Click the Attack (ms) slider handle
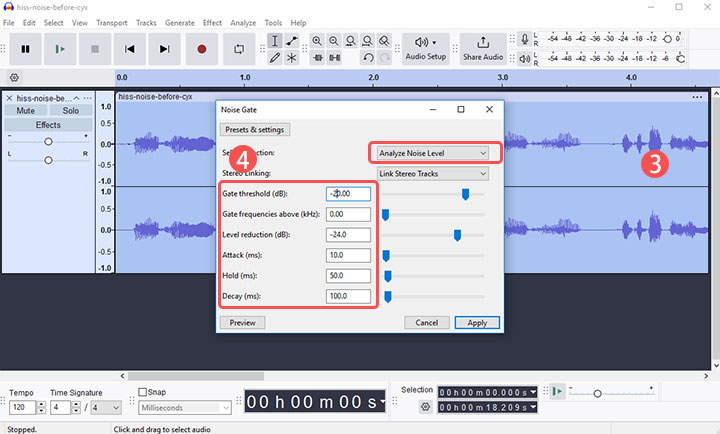This screenshot has height=434, width=720. pos(386,256)
